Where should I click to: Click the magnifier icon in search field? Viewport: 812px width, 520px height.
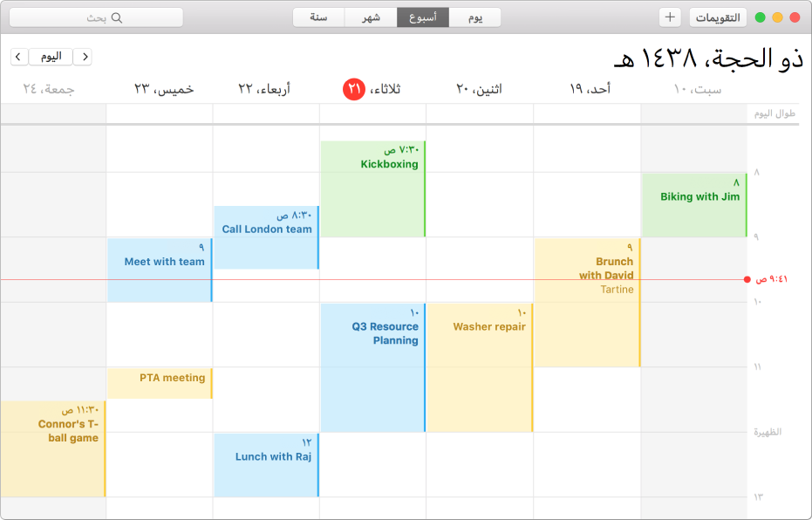click(117, 17)
